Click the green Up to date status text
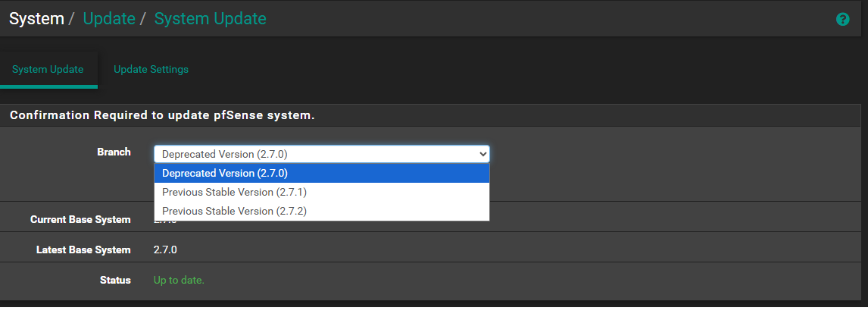This screenshot has height=317, width=868. point(179,280)
